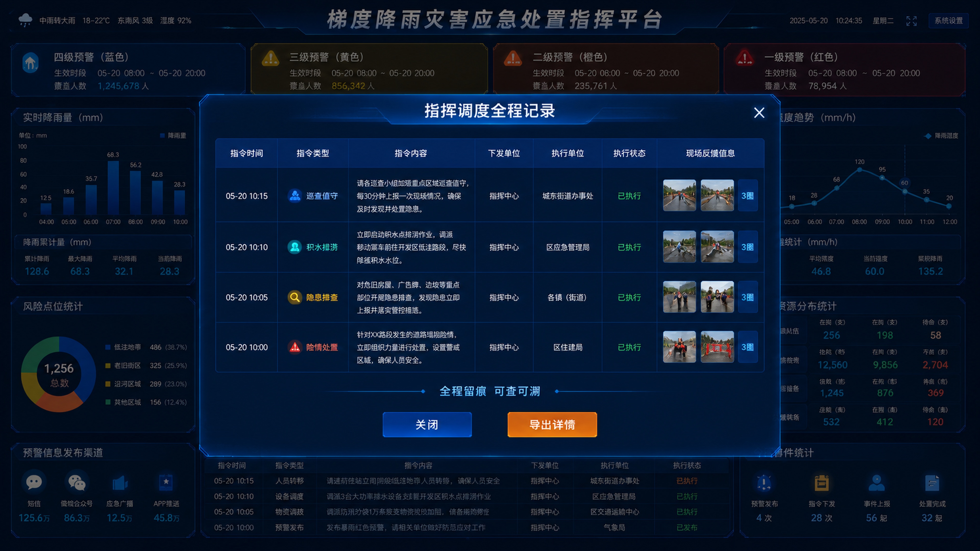Click the 120 peak point on trend chart
This screenshot has height=551, width=980.
[859, 170]
